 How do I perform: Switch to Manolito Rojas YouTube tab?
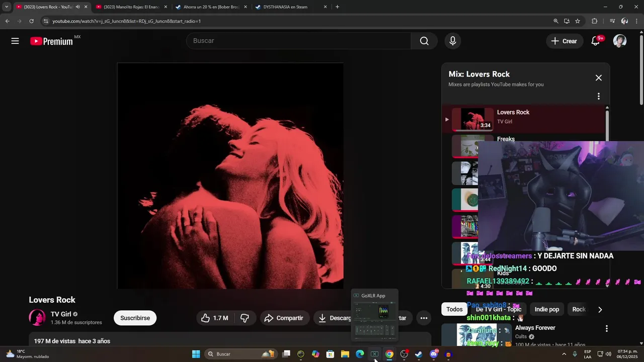pyautogui.click(x=131, y=7)
